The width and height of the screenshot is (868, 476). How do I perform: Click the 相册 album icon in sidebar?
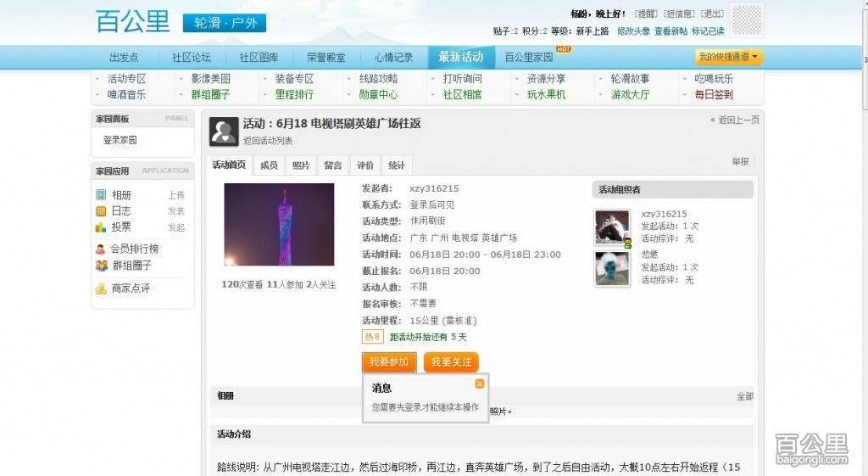(x=101, y=195)
